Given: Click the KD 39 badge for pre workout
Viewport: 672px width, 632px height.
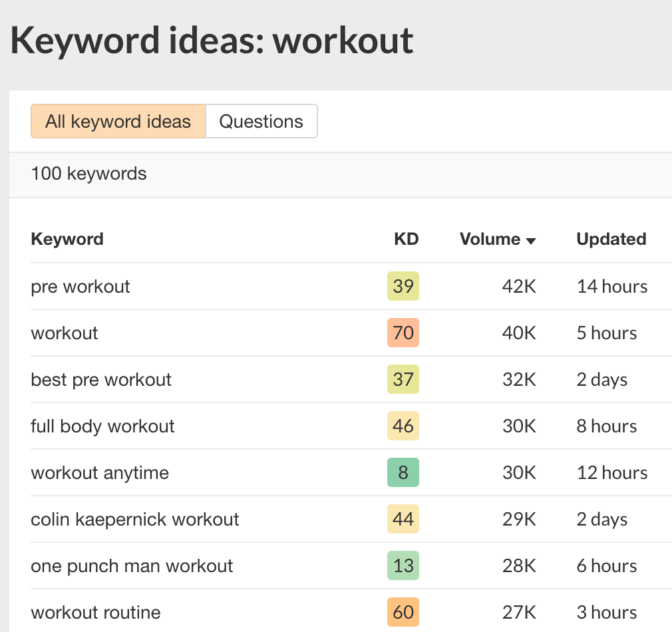Looking at the screenshot, I should click(403, 286).
